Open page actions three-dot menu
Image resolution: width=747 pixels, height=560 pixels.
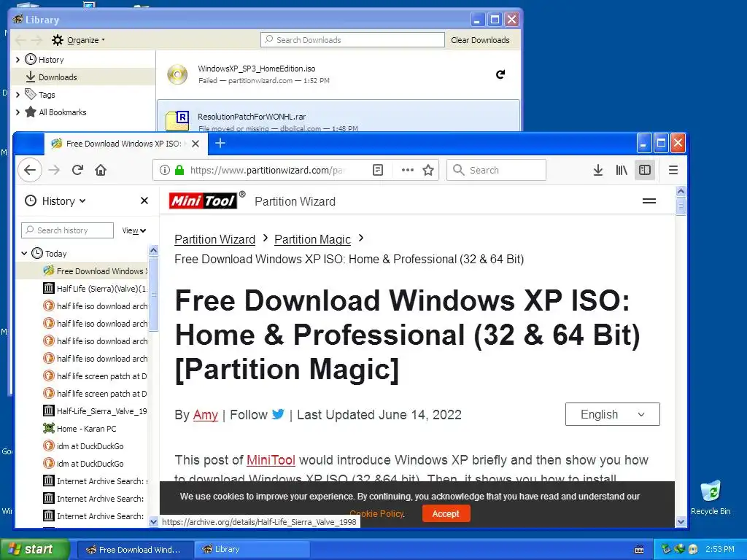407,170
